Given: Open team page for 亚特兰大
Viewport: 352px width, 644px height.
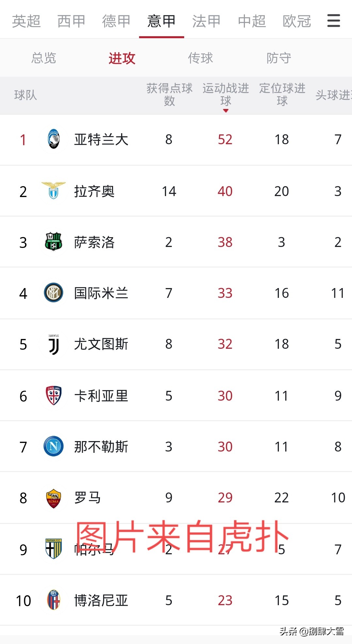Looking at the screenshot, I should point(101,140).
